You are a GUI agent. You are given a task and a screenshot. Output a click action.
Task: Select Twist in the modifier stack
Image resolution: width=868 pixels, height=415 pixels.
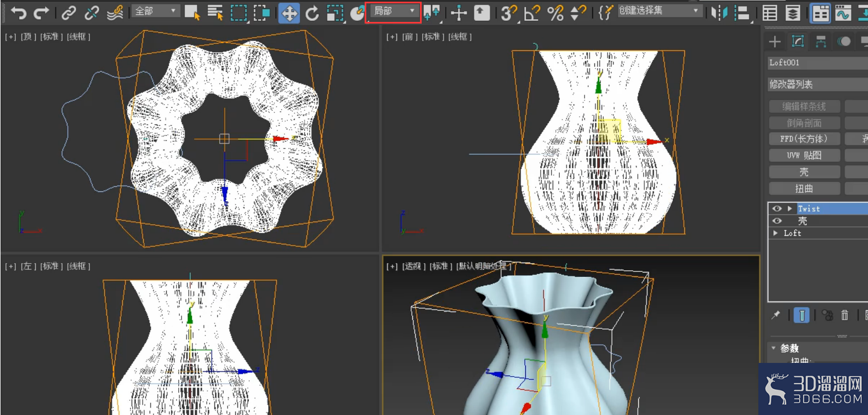coord(809,209)
